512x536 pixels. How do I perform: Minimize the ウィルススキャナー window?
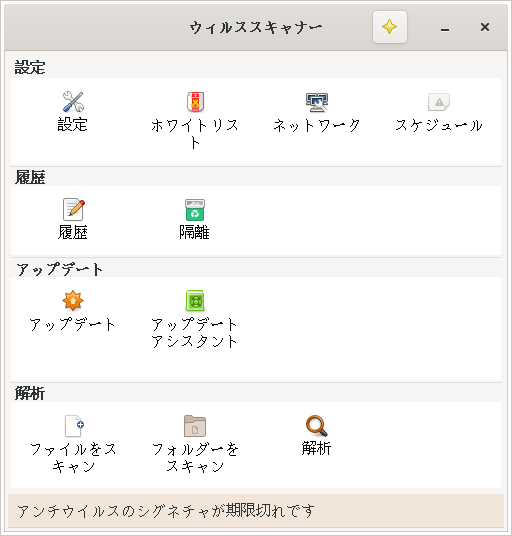click(x=445, y=27)
